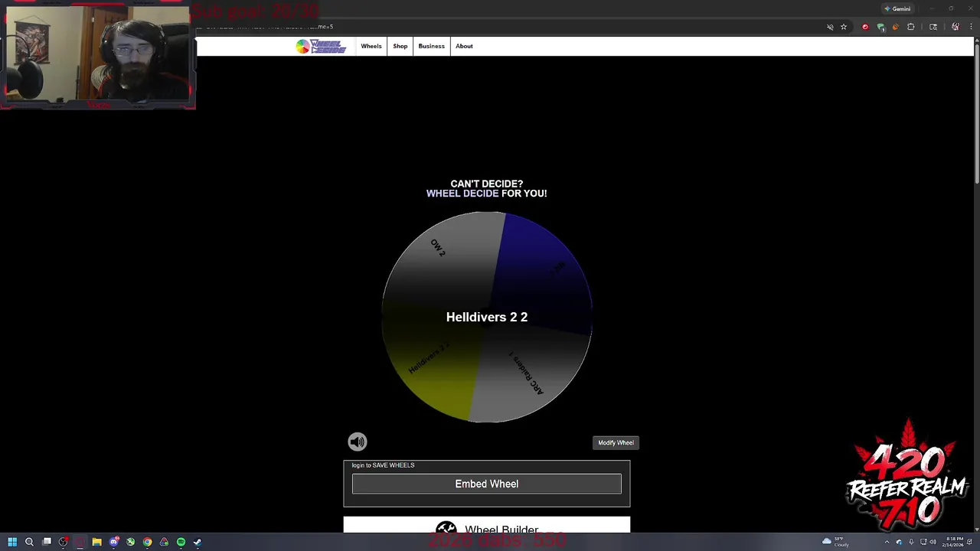The height and width of the screenshot is (551, 980).
Task: Open Steam from the taskbar
Action: pyautogui.click(x=197, y=542)
